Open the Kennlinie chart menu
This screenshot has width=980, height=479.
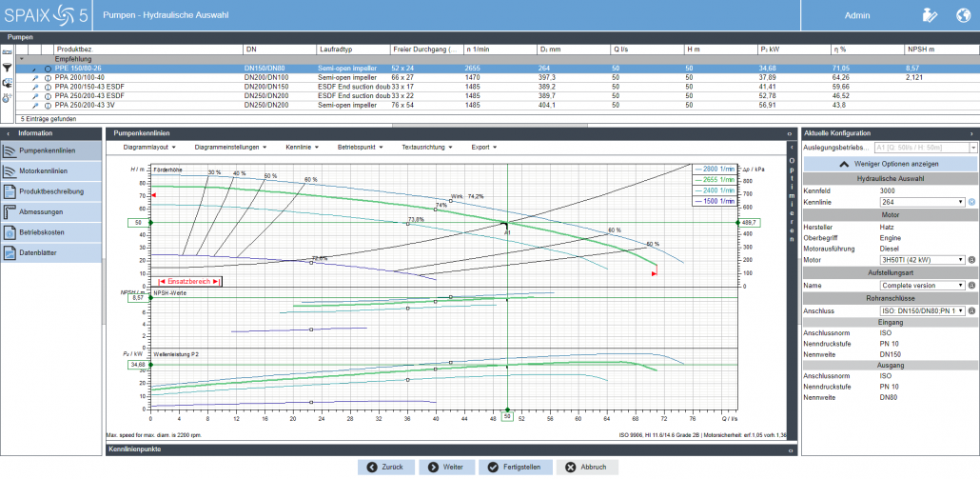303,148
